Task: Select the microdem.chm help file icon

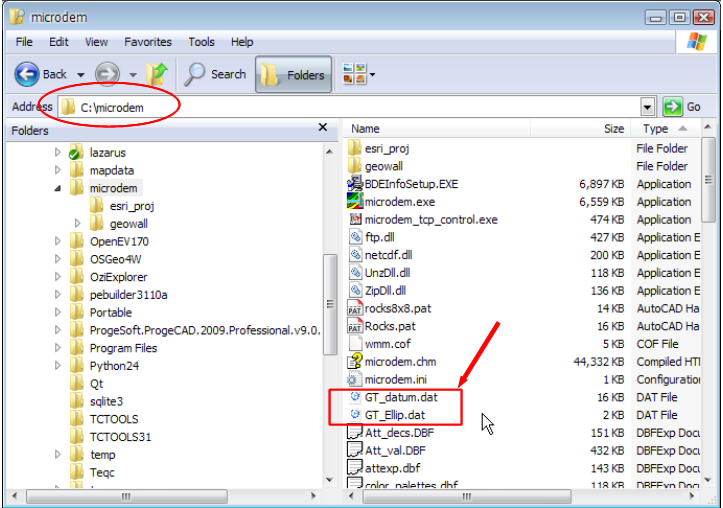Action: 354,362
